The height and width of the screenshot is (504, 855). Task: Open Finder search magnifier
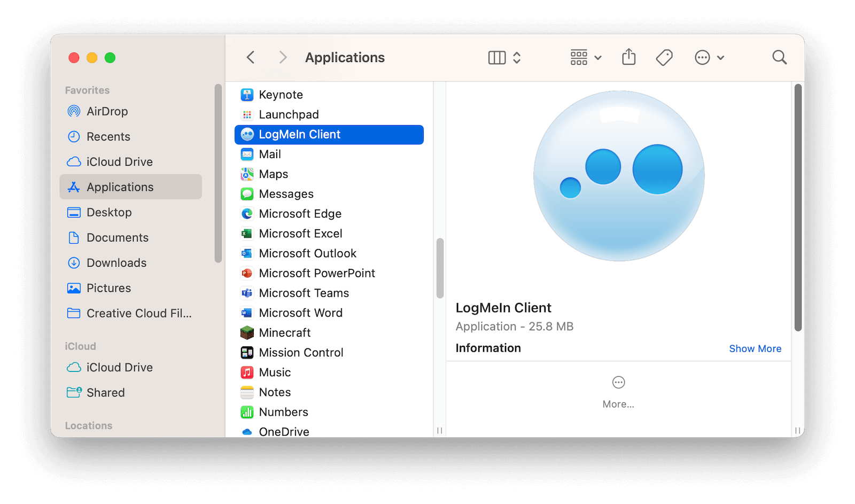[x=780, y=57]
